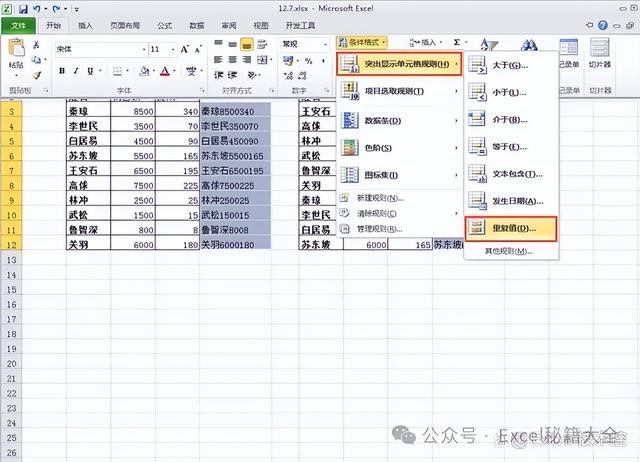Viewport: 640px width, 462px height.
Task: Increase decimal places
Action: coord(289,76)
